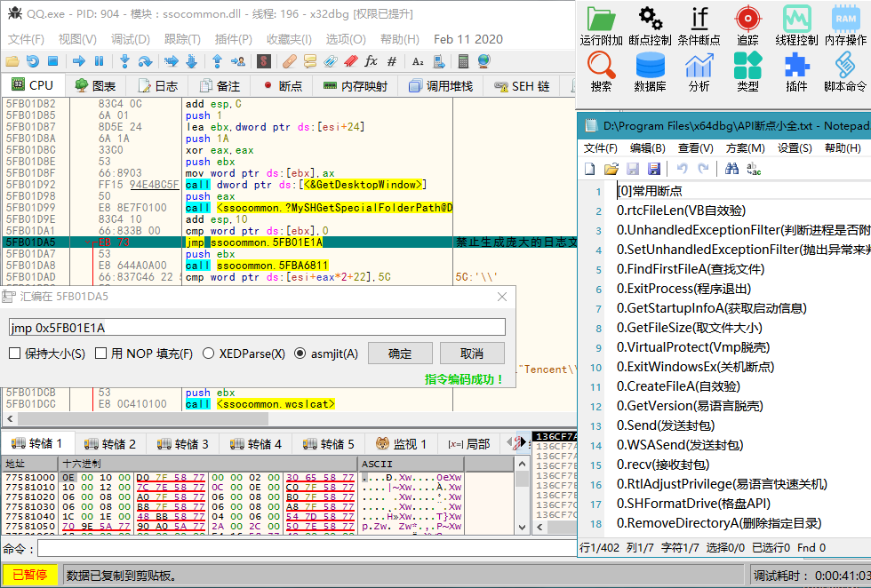The image size is (871, 588).
Task: Select disassembly row at 5FB01DA5
Action: point(289,242)
